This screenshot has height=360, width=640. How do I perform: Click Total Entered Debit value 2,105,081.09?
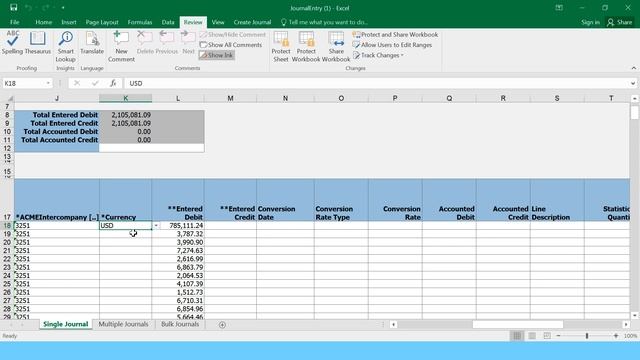(x=125, y=115)
